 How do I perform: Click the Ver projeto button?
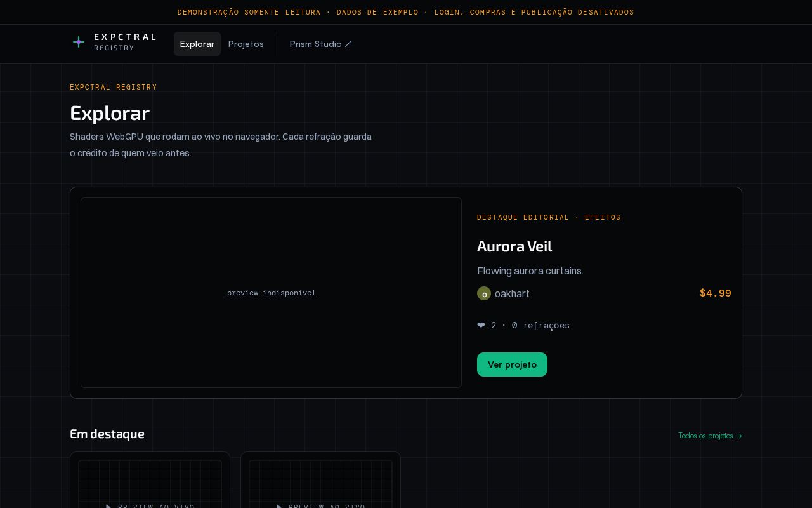tap(512, 364)
